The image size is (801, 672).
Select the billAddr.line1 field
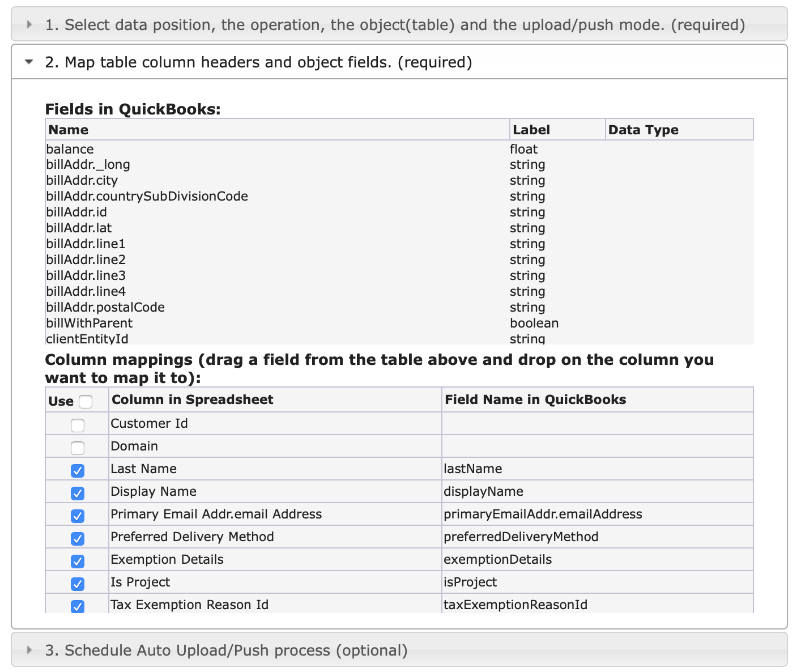[x=399, y=244]
